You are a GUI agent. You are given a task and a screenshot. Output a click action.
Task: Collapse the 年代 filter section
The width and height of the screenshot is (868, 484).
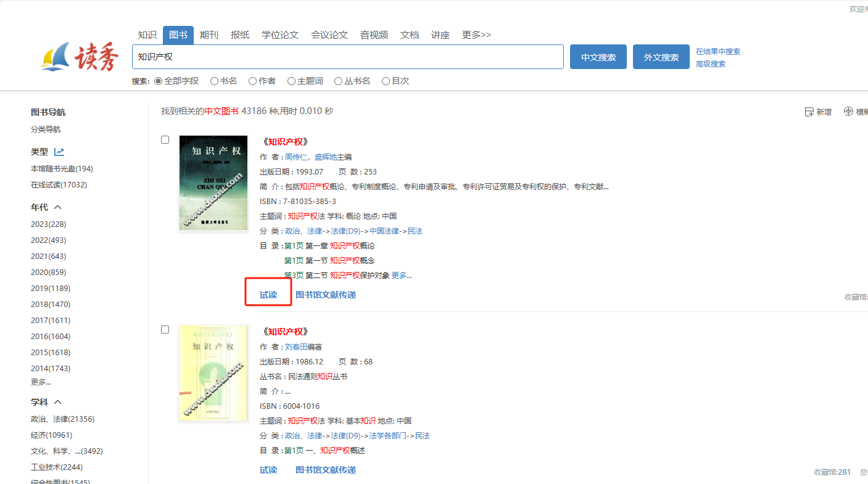click(x=58, y=207)
